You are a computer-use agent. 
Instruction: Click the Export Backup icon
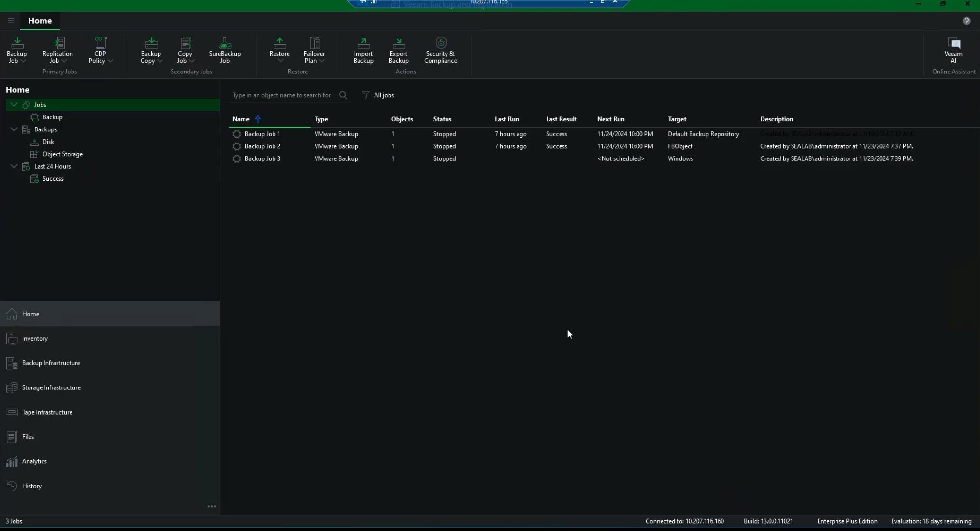click(399, 43)
